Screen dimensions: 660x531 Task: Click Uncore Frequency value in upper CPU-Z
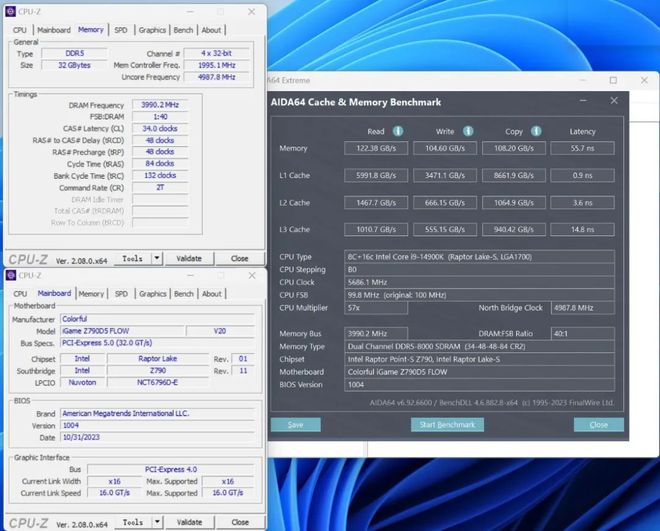217,77
